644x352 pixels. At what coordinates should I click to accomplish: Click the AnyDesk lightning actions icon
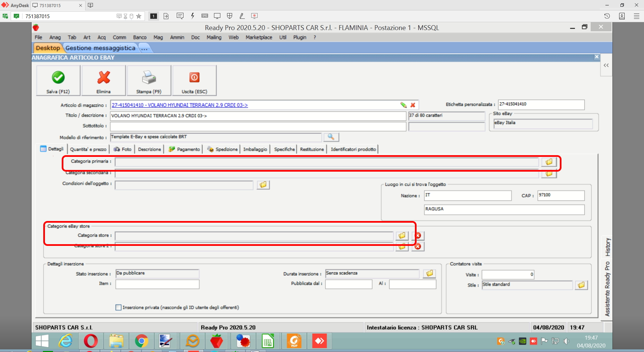pyautogui.click(x=193, y=16)
